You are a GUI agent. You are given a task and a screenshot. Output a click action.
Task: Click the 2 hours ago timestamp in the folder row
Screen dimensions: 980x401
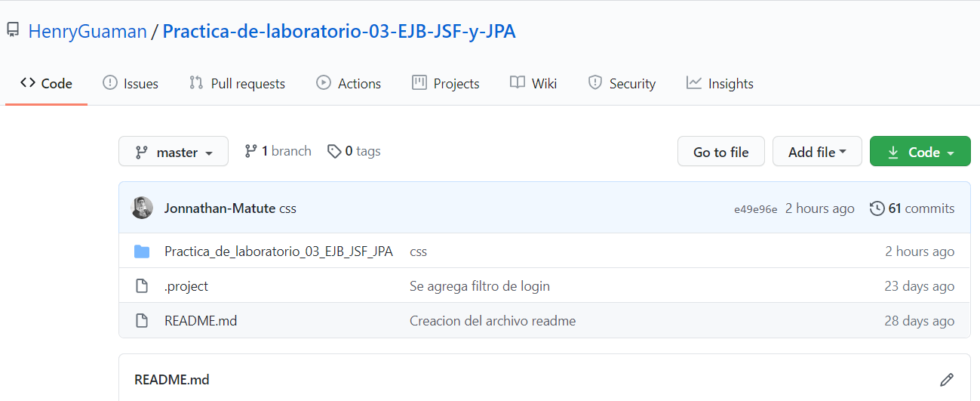click(920, 251)
